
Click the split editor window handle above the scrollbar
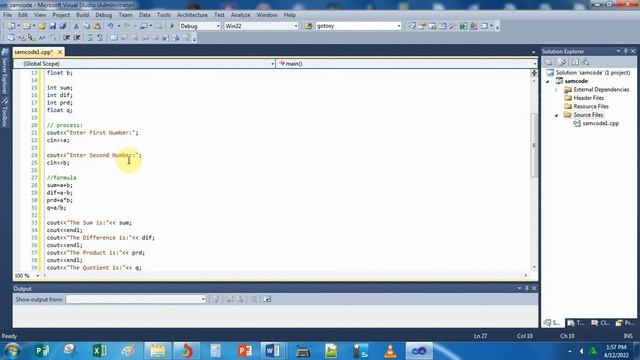(x=534, y=73)
